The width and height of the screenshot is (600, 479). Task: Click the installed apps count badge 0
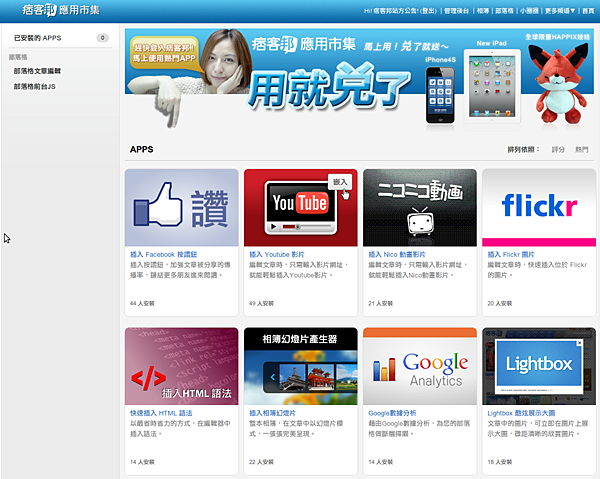coord(102,38)
